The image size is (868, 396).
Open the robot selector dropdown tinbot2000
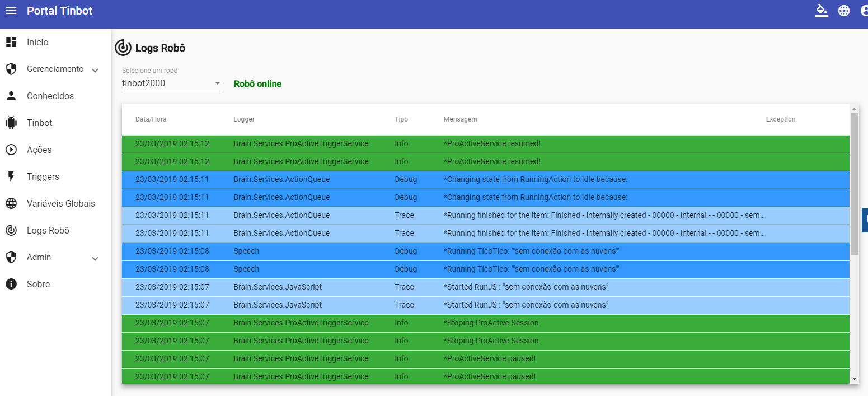click(x=172, y=83)
